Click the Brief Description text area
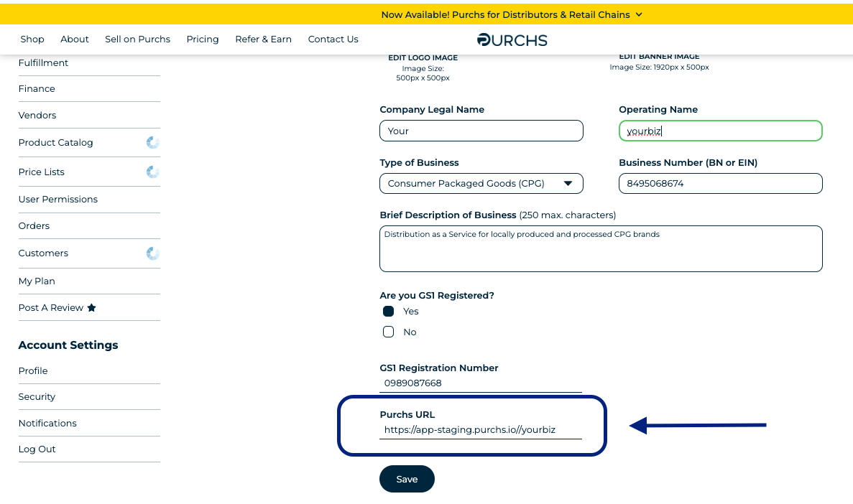Image resolution: width=853 pixels, height=504 pixels. tap(600, 249)
